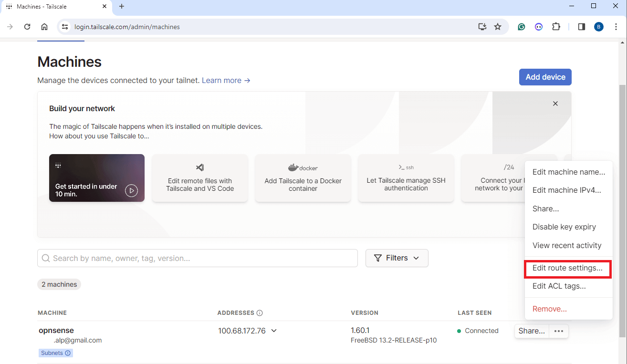Image resolution: width=627 pixels, height=364 pixels.
Task: Open site information icon in address bar
Action: 65,27
